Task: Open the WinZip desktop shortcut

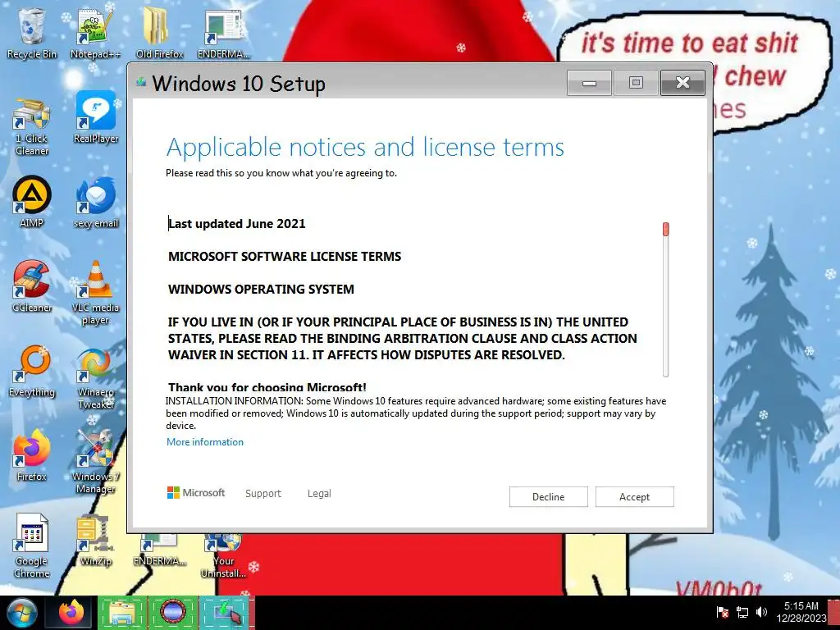Action: pos(95,540)
